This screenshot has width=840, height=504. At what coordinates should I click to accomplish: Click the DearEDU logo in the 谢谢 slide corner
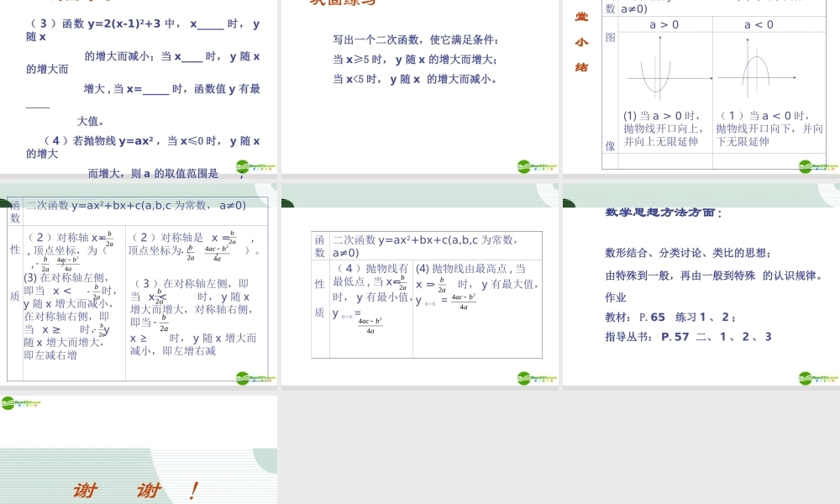[17, 402]
